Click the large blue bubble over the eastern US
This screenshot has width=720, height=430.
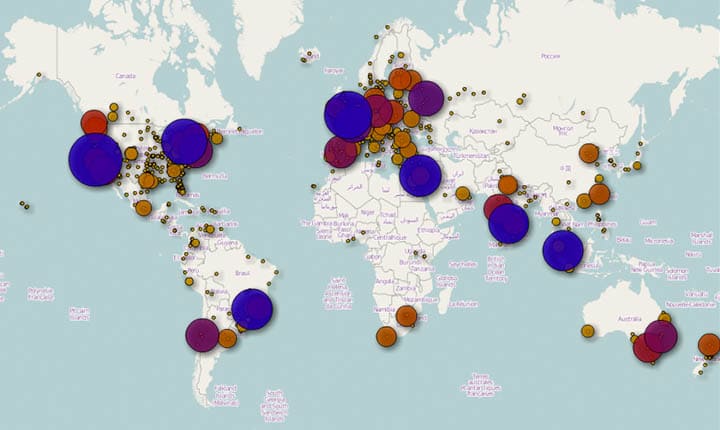(x=185, y=141)
